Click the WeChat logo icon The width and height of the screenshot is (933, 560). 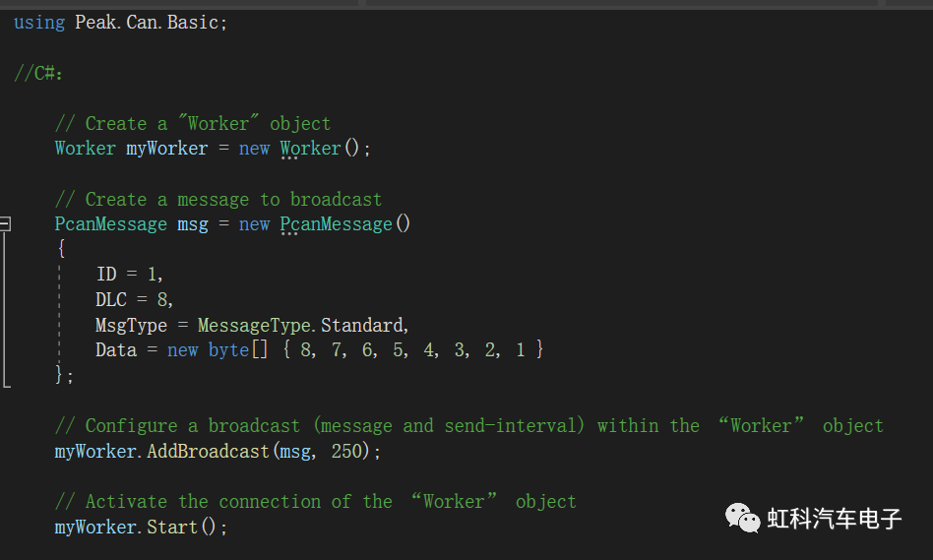pos(743,517)
